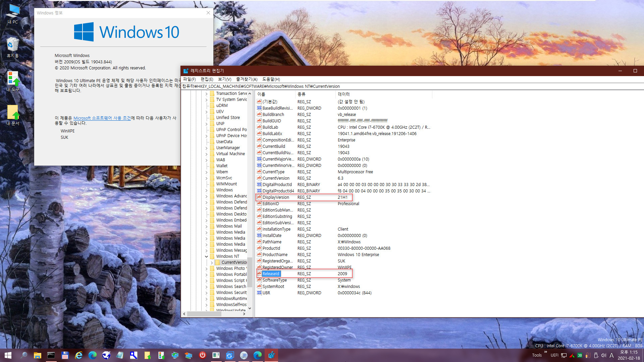Click the IME 'A' input indicator
This screenshot has width=644, height=362.
tap(611, 355)
